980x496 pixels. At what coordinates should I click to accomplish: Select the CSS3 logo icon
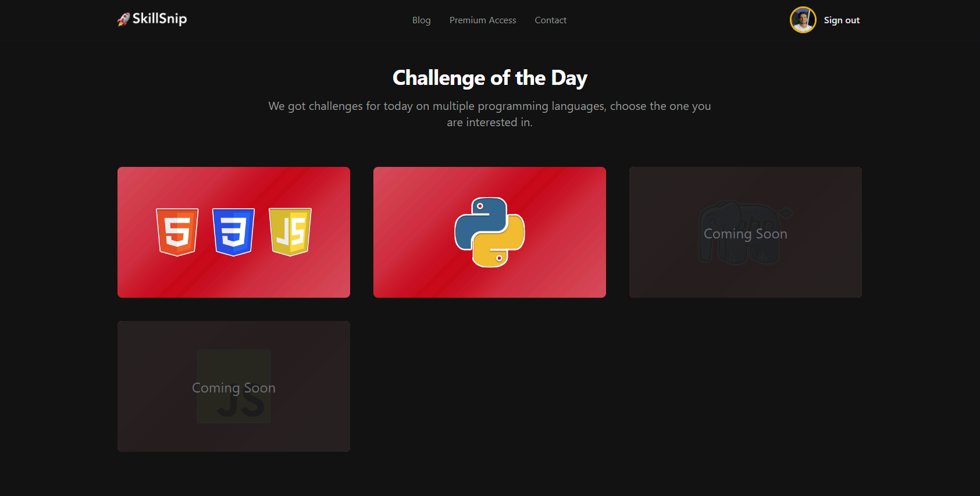click(234, 232)
